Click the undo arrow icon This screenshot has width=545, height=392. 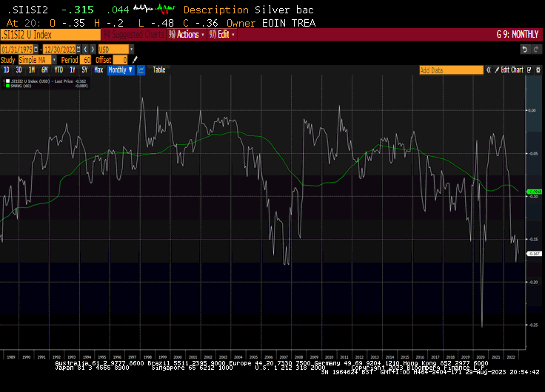pos(525,49)
